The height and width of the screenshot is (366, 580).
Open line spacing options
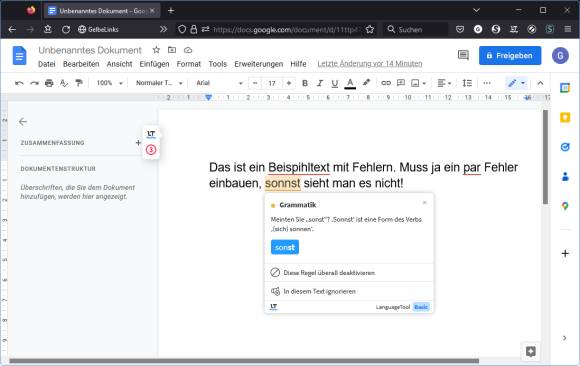(x=467, y=83)
